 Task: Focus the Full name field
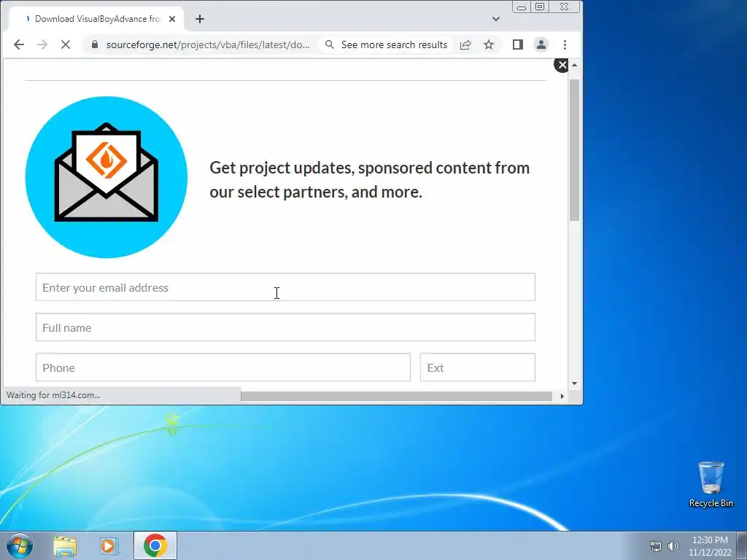285,327
